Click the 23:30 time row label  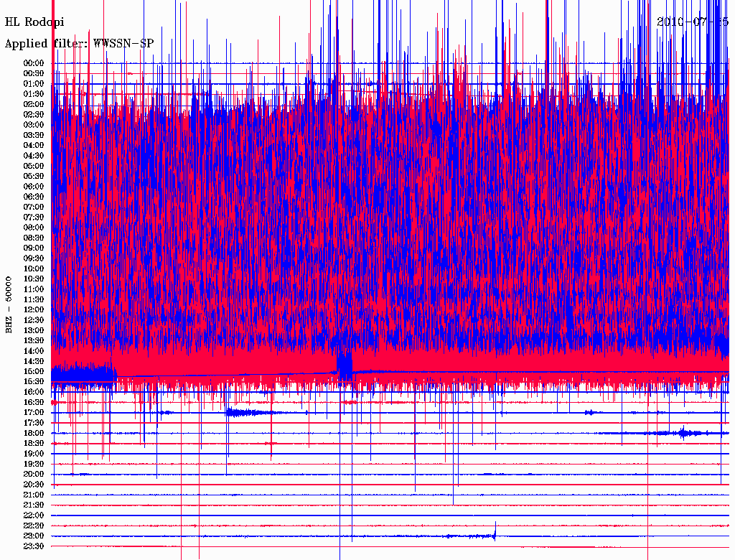[x=34, y=546]
